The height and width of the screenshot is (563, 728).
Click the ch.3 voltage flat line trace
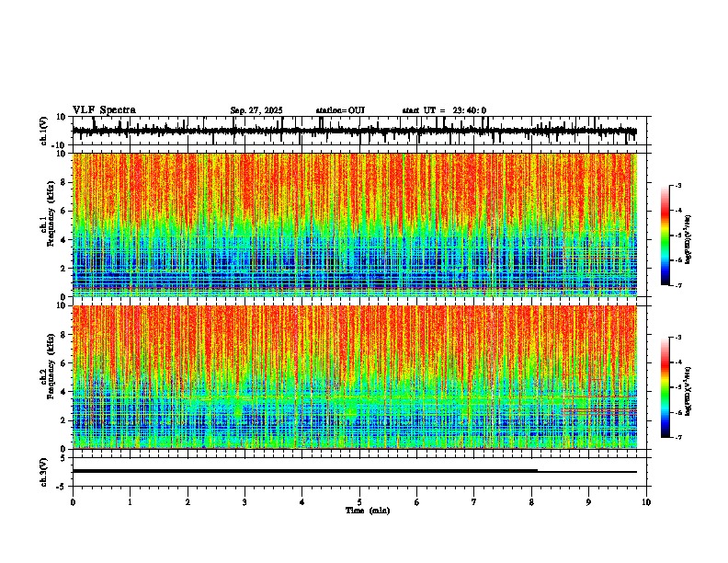355,471
